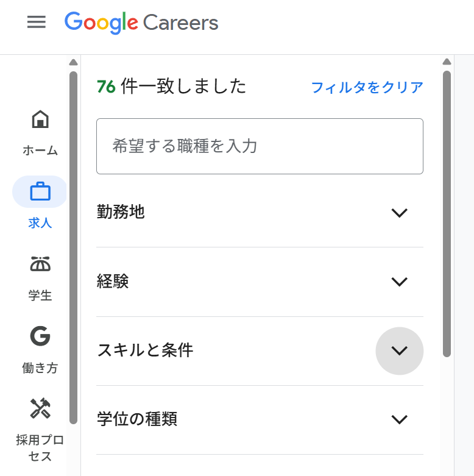Image resolution: width=474 pixels, height=476 pixels.
Task: Click the 働き方 Google G icon
Action: (40, 336)
